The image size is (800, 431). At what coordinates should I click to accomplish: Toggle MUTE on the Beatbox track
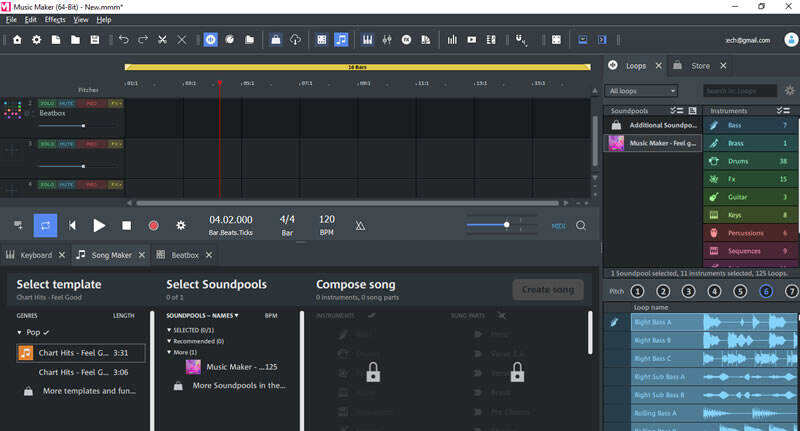[x=66, y=104]
